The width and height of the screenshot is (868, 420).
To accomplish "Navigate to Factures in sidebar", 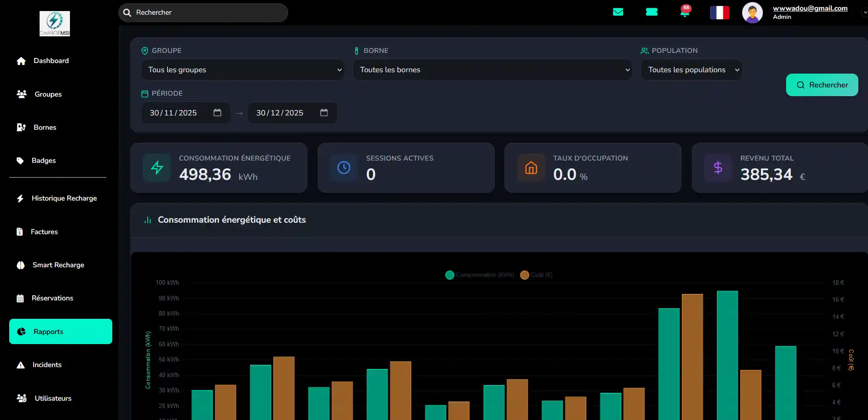I will pyautogui.click(x=44, y=232).
